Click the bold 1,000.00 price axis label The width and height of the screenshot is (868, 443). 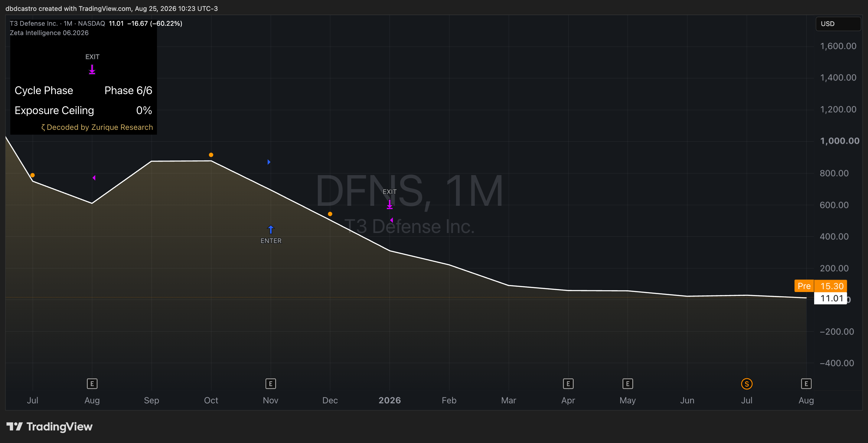[x=839, y=141]
